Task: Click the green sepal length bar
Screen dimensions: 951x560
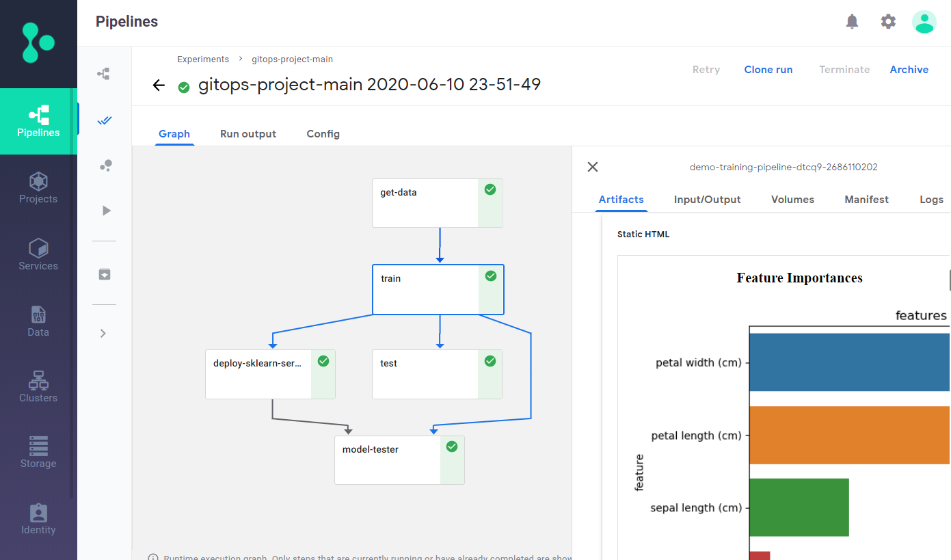Action: tap(799, 507)
